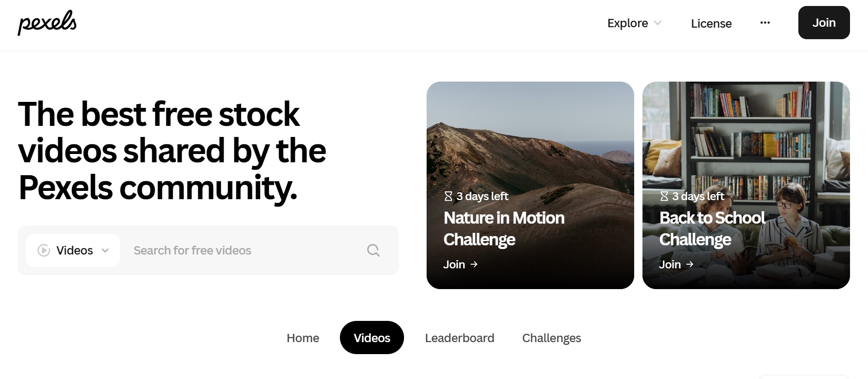Open the License page link
868x379 pixels.
click(x=711, y=24)
